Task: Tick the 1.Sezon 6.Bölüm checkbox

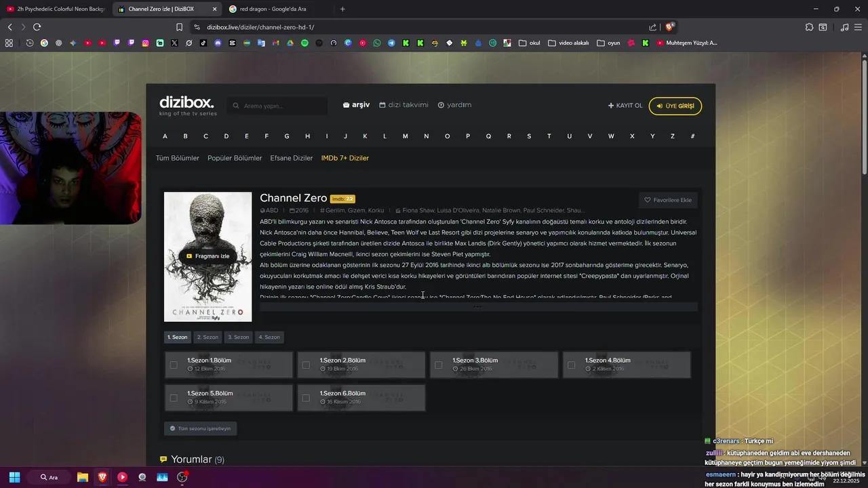Action: [306, 398]
